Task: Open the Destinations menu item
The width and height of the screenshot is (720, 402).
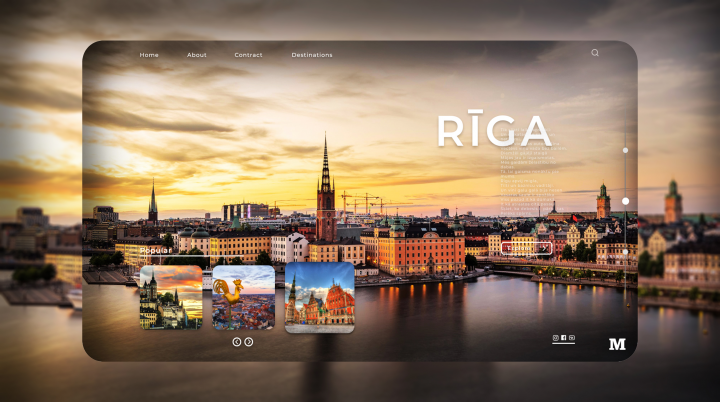Action: [312, 55]
